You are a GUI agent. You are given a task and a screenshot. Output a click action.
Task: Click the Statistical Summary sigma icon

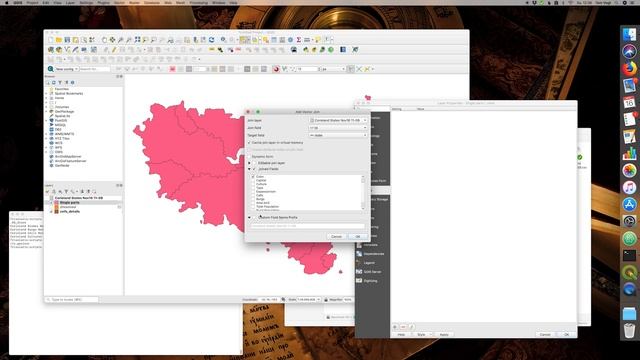pos(299,40)
